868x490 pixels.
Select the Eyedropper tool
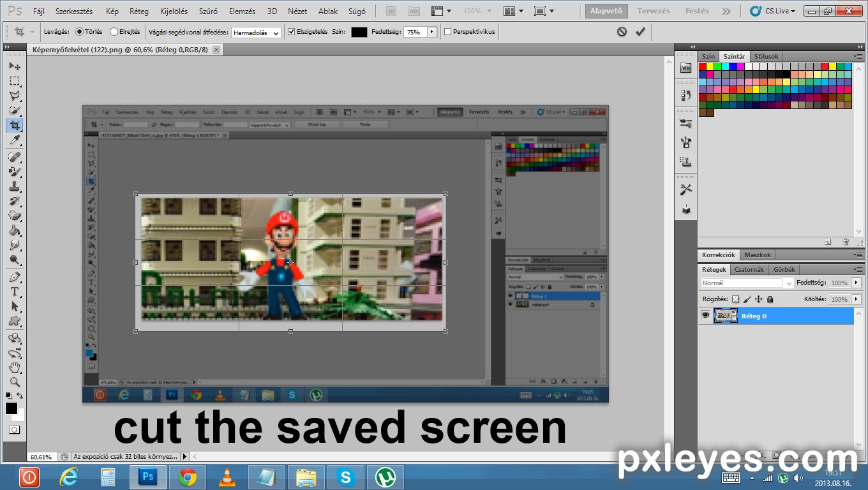[14, 140]
